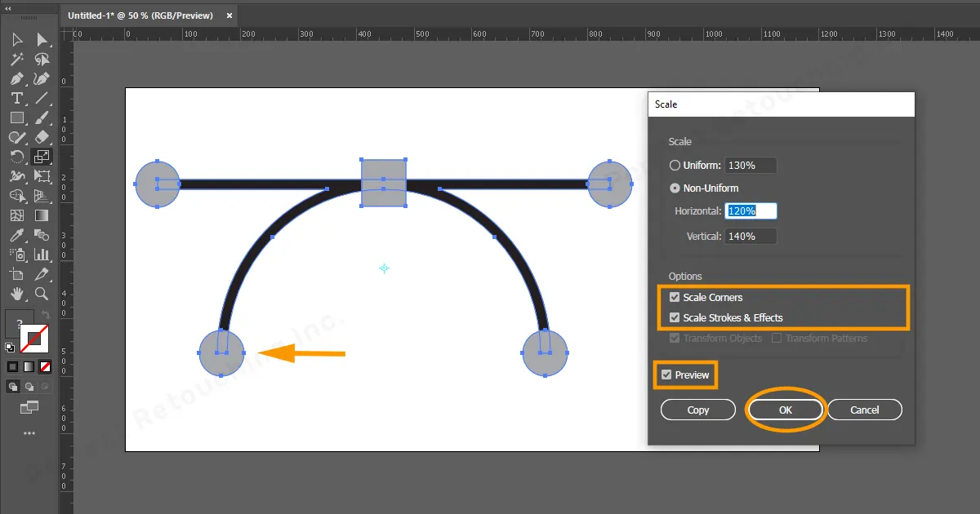The width and height of the screenshot is (980, 514).
Task: Choose the Magic Wand tool
Action: click(16, 60)
